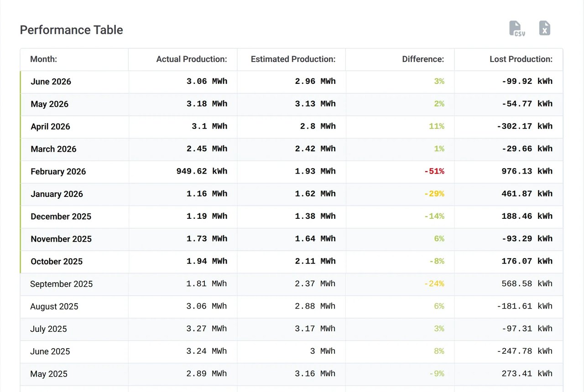Select the April 2026 row label

[x=50, y=127]
